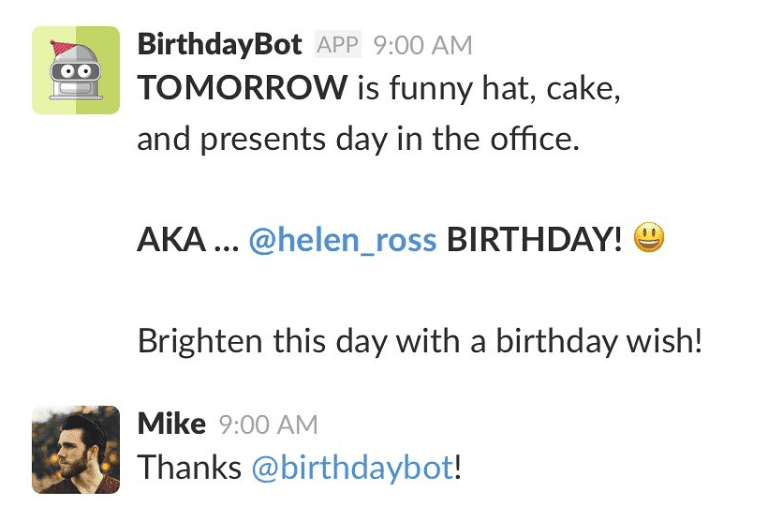Open Mike's profile photo
768x521 pixels.
[76, 450]
